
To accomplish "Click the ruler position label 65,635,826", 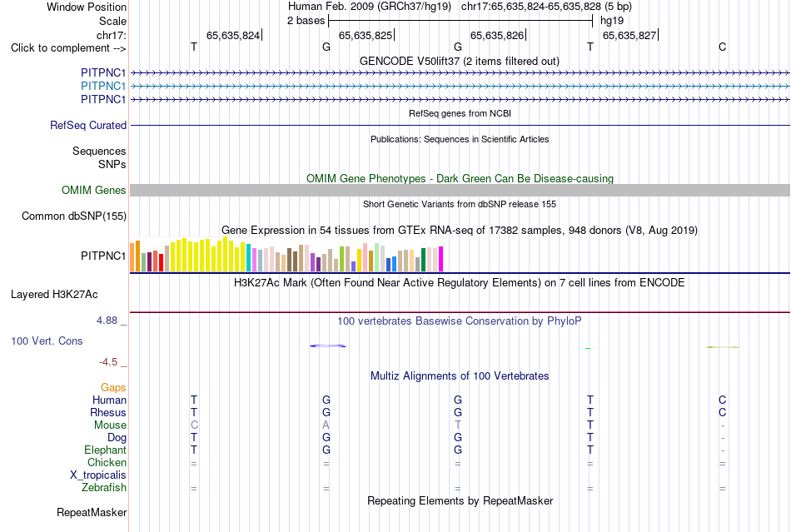I will (x=497, y=35).
